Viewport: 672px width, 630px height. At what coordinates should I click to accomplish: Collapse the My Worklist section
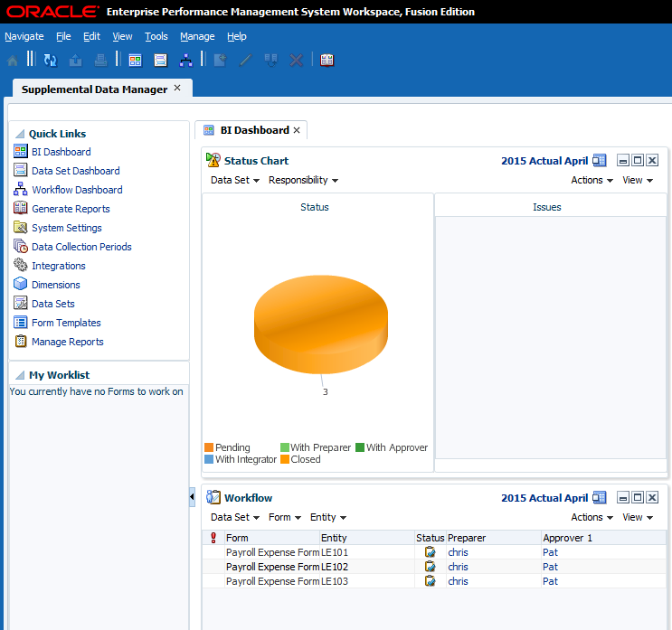point(20,375)
